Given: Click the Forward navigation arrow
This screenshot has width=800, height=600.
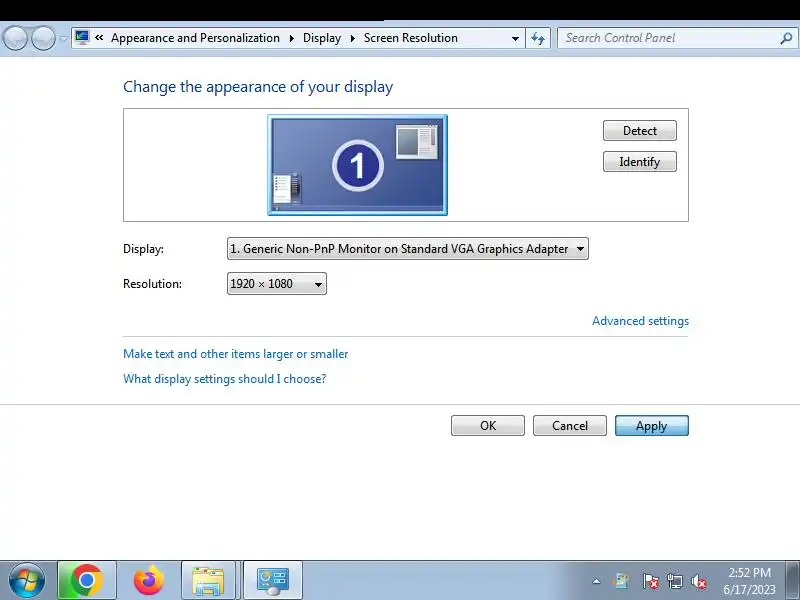Looking at the screenshot, I should point(43,38).
